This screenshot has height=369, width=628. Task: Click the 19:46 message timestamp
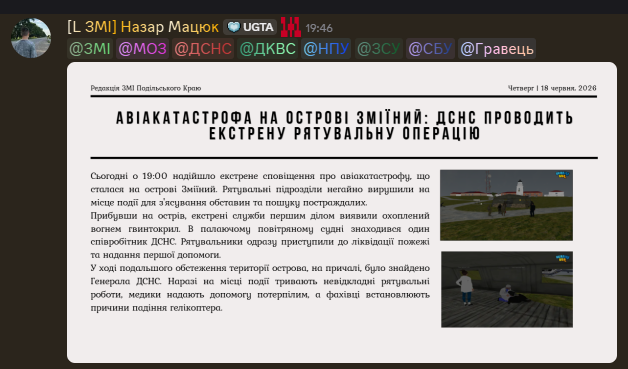click(x=319, y=28)
